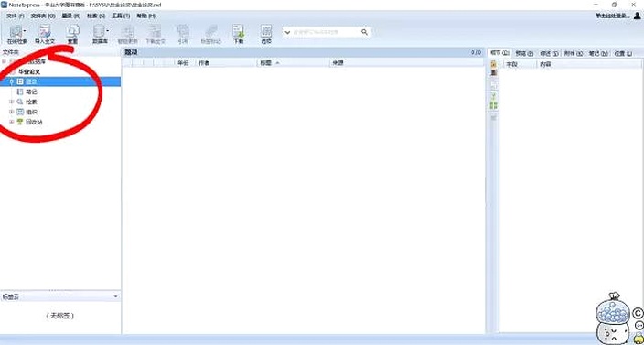The height and width of the screenshot is (345, 644).
Task: Switch to the 综述 summary tab
Action: (549, 53)
